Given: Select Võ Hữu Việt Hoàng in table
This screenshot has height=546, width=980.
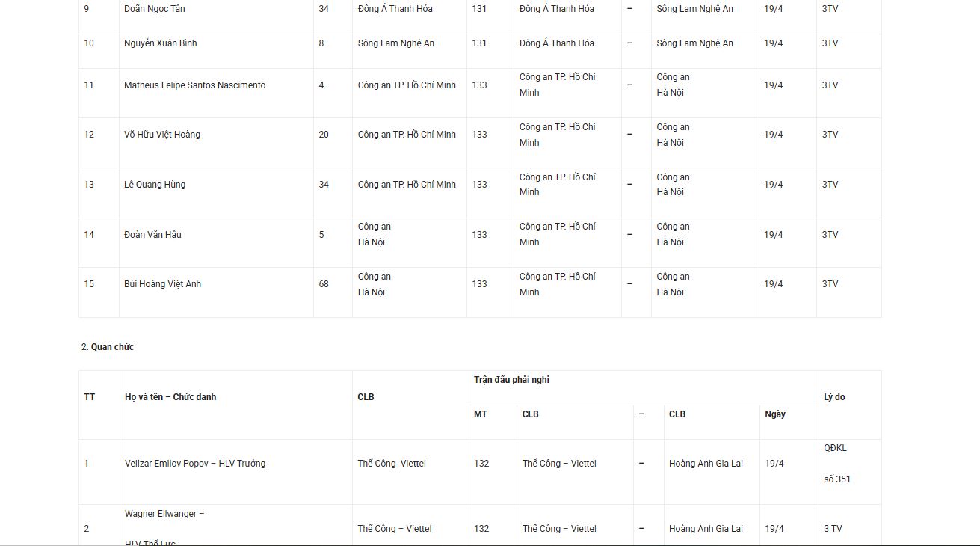Looking at the screenshot, I should (x=162, y=135).
